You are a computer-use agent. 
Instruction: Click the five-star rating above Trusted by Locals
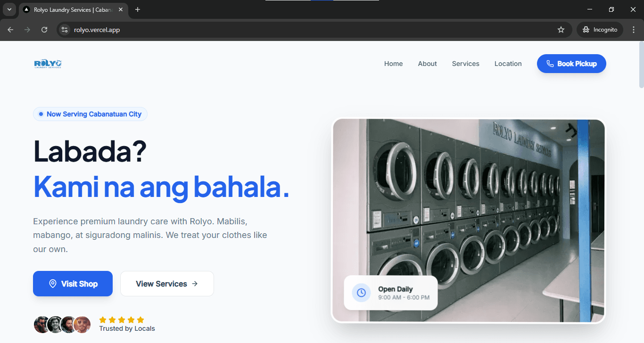coord(122,319)
